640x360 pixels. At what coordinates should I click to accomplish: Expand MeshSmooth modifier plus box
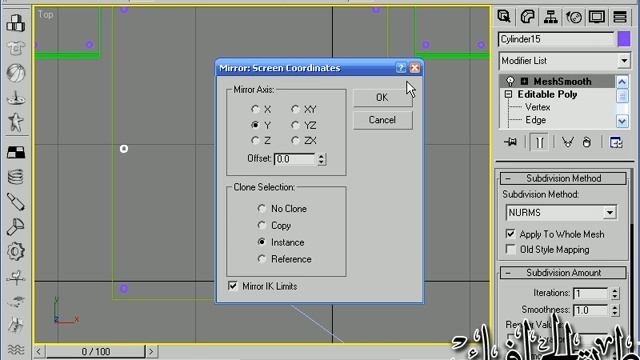(524, 81)
